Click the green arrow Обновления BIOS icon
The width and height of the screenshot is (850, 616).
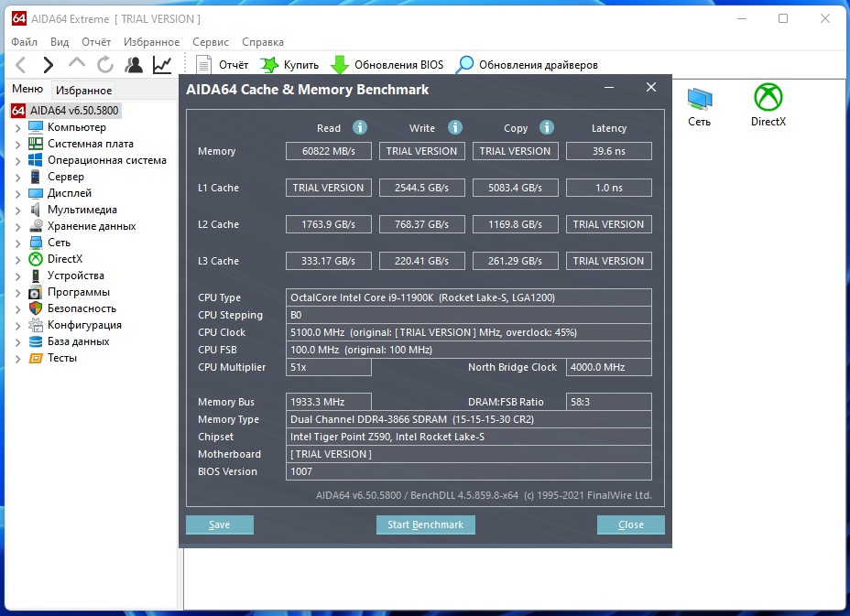pos(340,65)
